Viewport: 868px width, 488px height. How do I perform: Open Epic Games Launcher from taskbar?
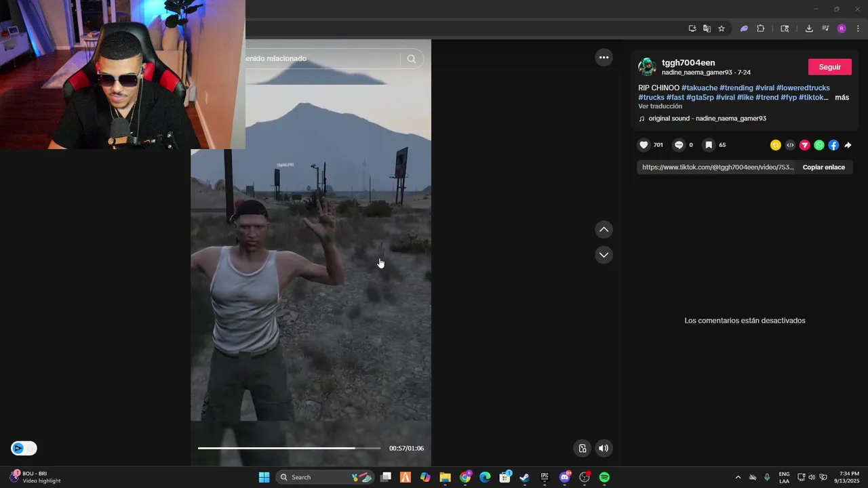click(545, 477)
